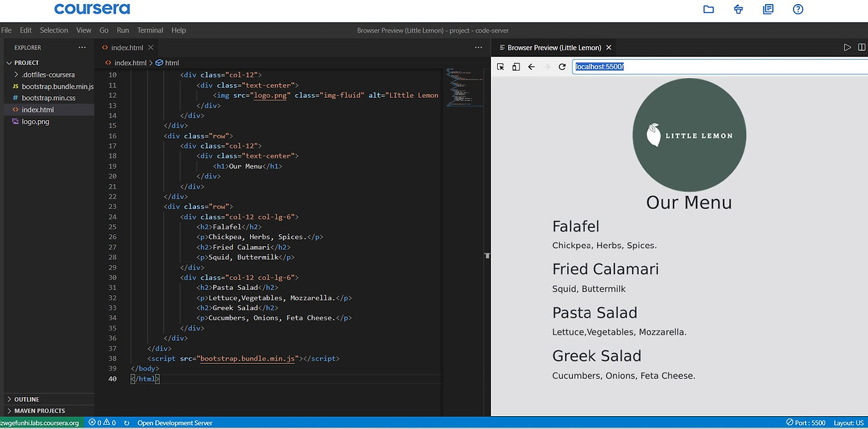Click the warning count icon in status bar

pos(108,423)
